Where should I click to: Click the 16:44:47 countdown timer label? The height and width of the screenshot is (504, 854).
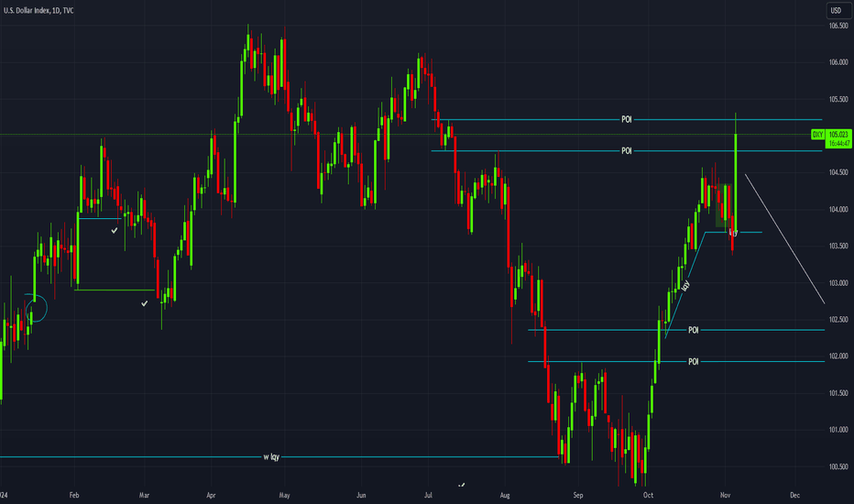click(x=838, y=143)
